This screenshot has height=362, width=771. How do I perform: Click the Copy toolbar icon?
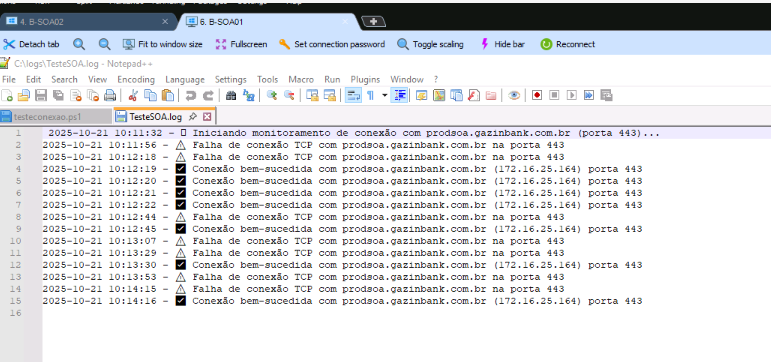tap(150, 95)
